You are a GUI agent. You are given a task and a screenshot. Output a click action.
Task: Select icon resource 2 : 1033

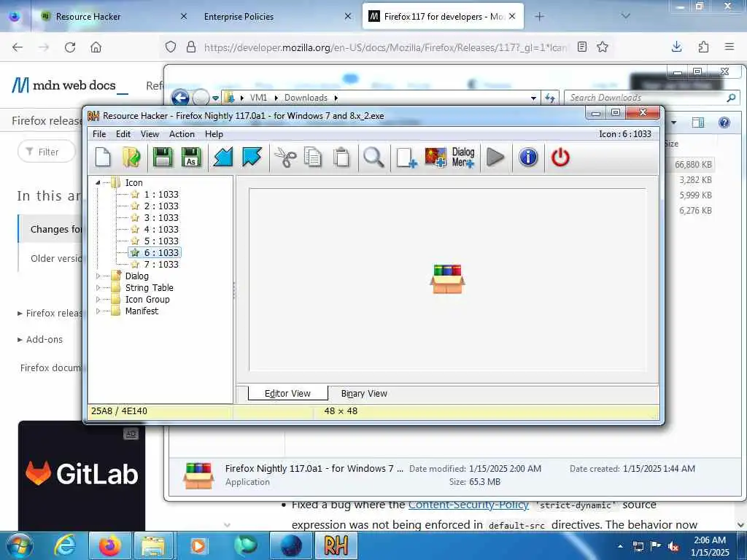[161, 206]
